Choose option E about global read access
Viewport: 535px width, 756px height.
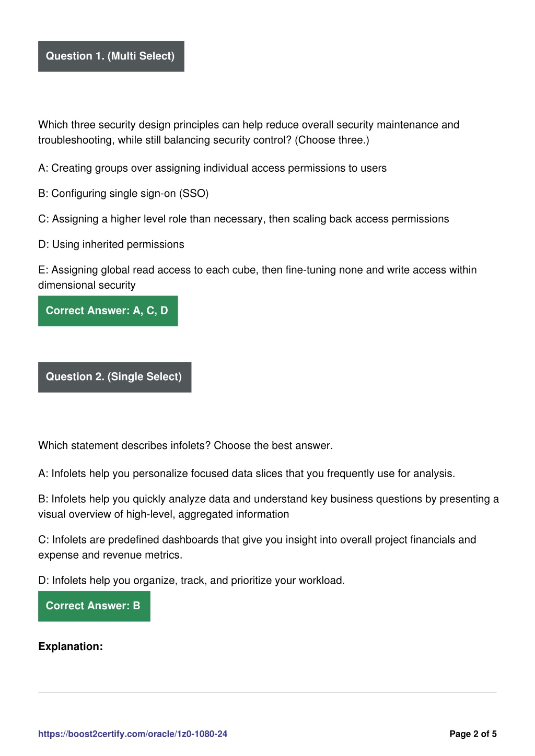click(258, 277)
